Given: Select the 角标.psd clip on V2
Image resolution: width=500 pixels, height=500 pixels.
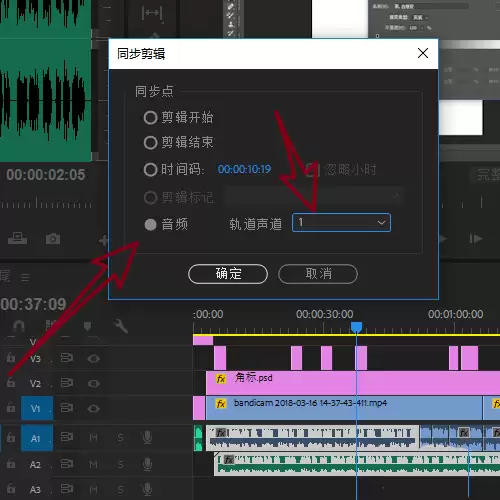Looking at the screenshot, I should tap(353, 383).
